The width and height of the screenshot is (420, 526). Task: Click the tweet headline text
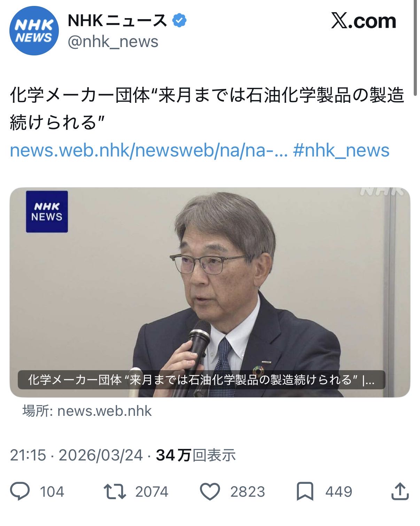(207, 108)
